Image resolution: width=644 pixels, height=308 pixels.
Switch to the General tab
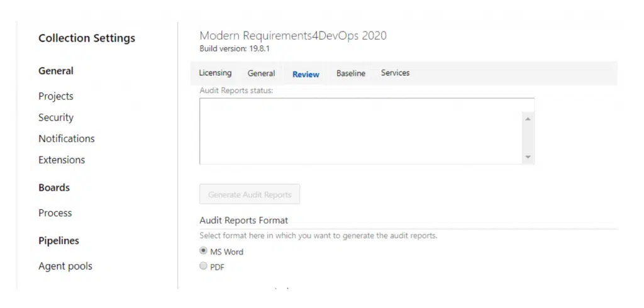[261, 74]
